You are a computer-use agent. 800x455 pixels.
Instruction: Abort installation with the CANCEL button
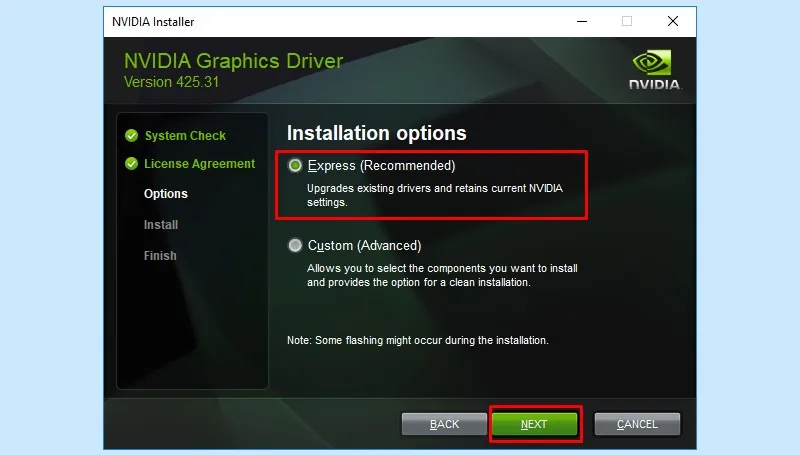[x=637, y=424]
